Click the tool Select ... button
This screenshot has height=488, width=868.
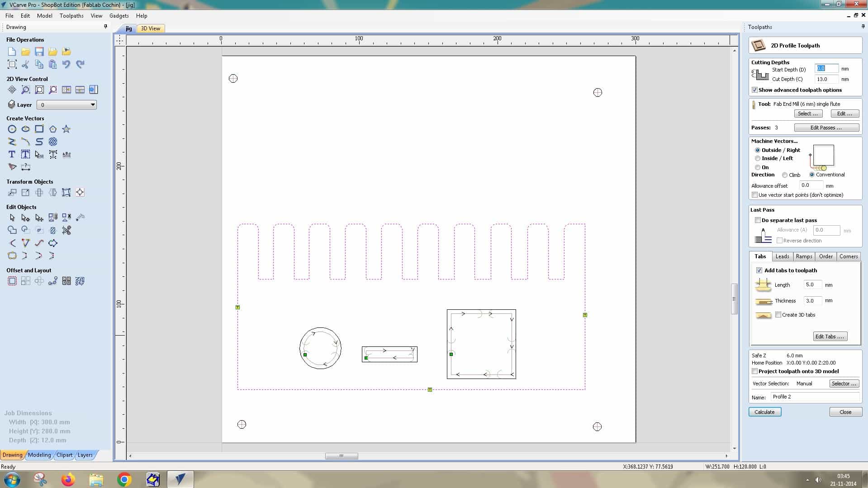pyautogui.click(x=807, y=114)
